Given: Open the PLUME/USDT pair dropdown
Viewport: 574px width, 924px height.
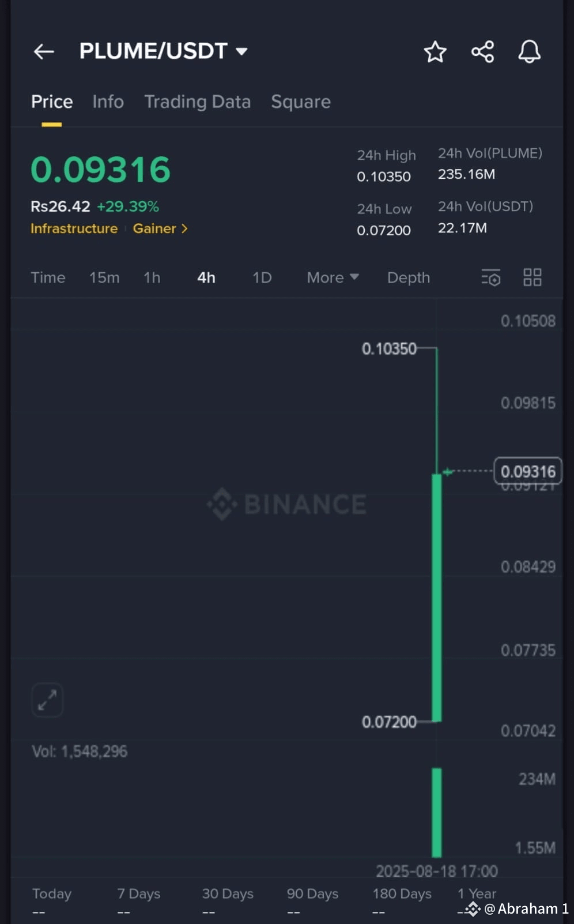Looking at the screenshot, I should (163, 51).
